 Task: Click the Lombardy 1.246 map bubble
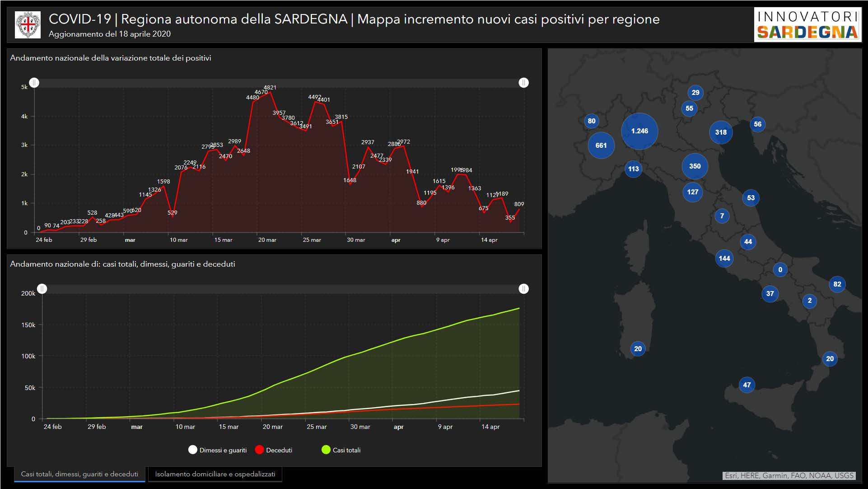click(639, 131)
